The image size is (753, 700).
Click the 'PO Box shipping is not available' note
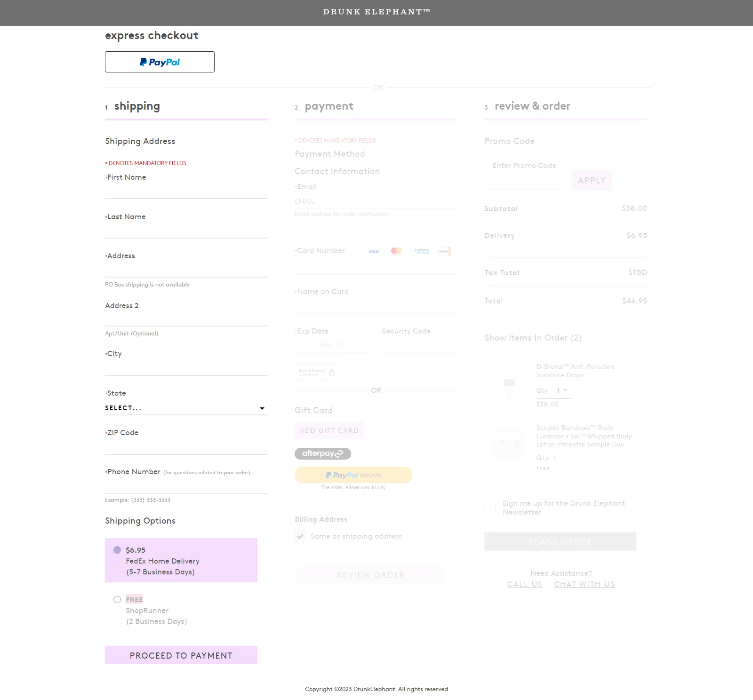[x=147, y=285]
